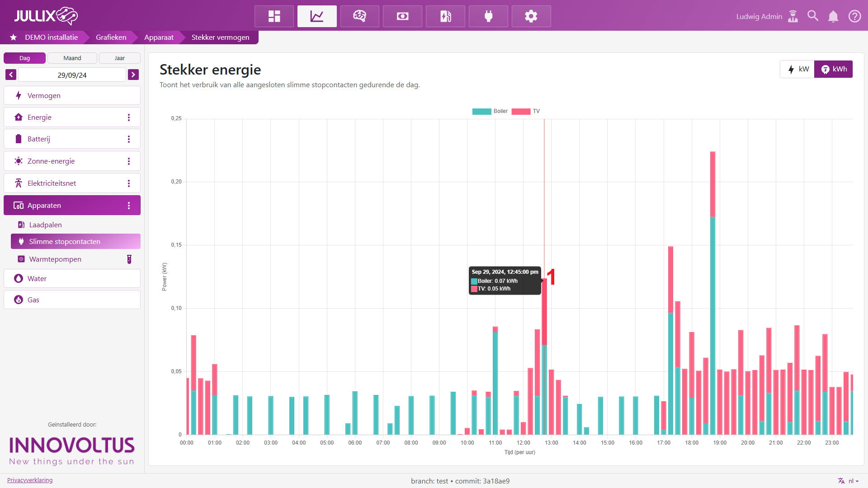Open the notifications bell

(x=833, y=17)
